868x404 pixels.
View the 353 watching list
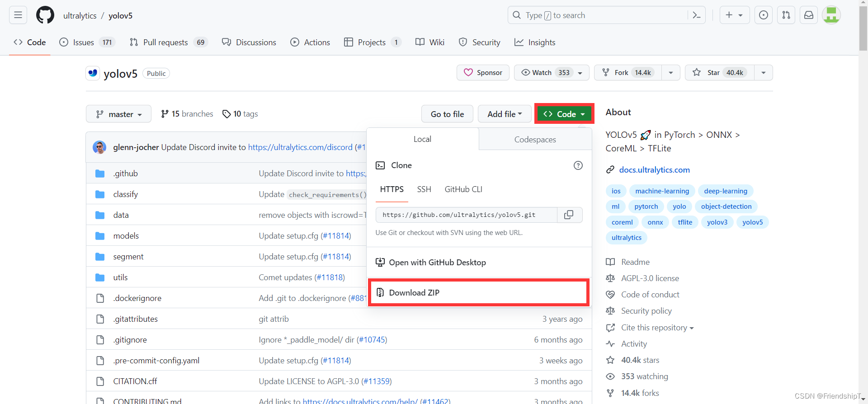point(637,376)
